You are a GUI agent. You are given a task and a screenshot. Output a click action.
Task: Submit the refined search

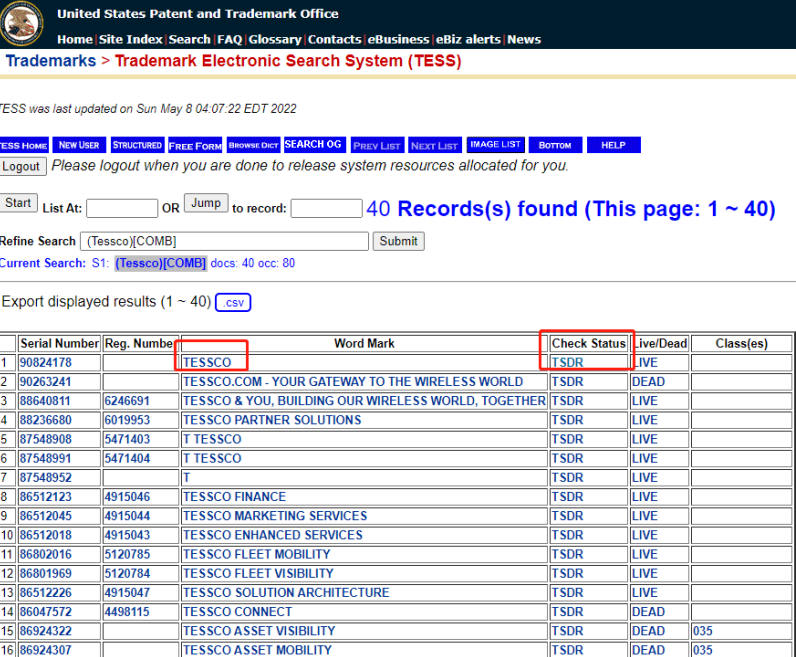(x=399, y=241)
